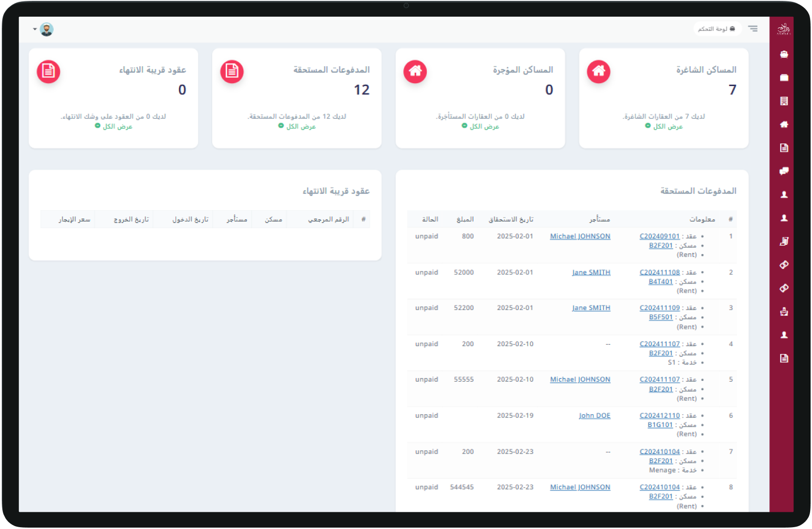The image size is (812, 529).
Task: Click the scroll receipt icon in sidebar
Action: 784,241
